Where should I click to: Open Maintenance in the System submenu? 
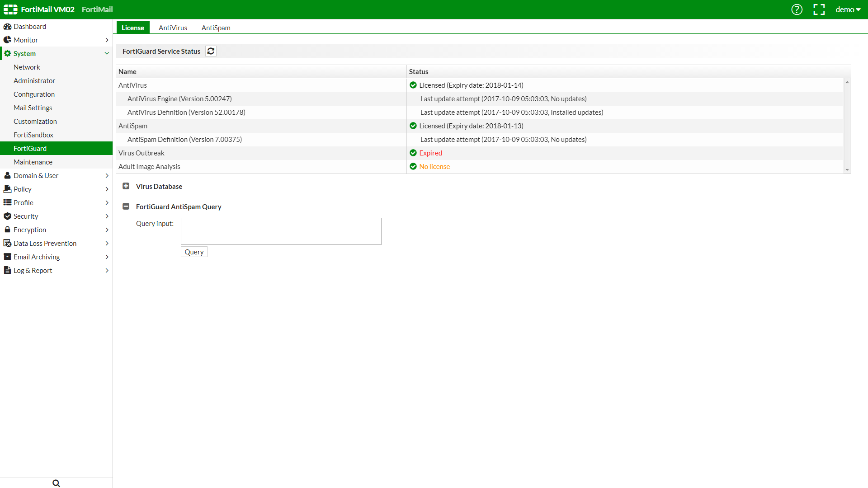click(x=33, y=162)
